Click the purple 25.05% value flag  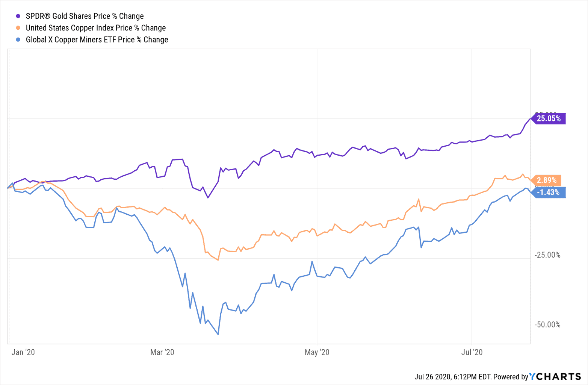549,118
